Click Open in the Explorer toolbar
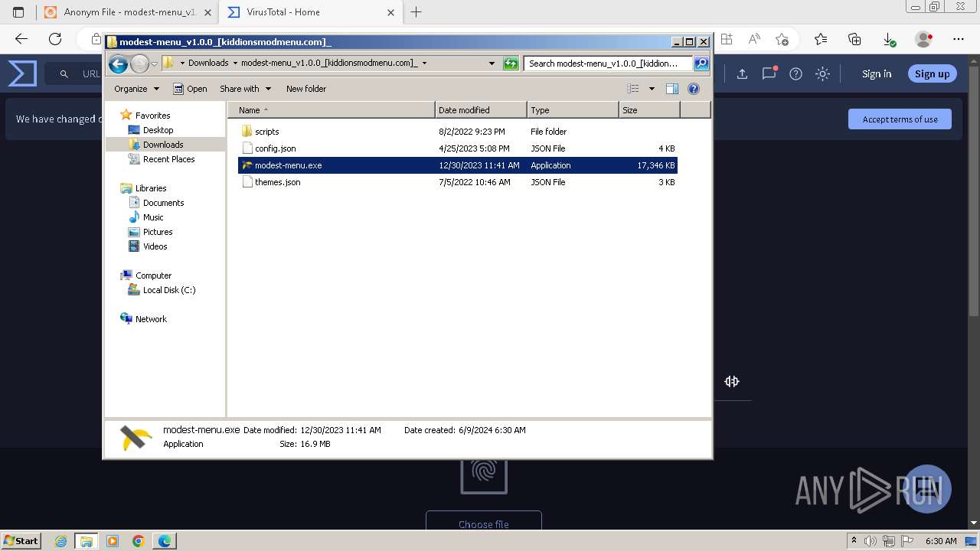Image resolution: width=980 pixels, height=551 pixels. click(x=190, y=89)
